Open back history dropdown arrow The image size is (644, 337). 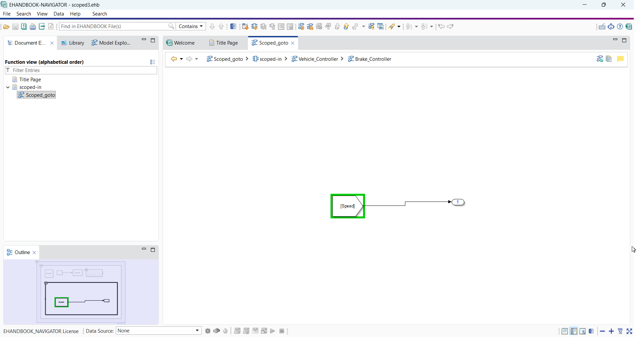click(182, 59)
